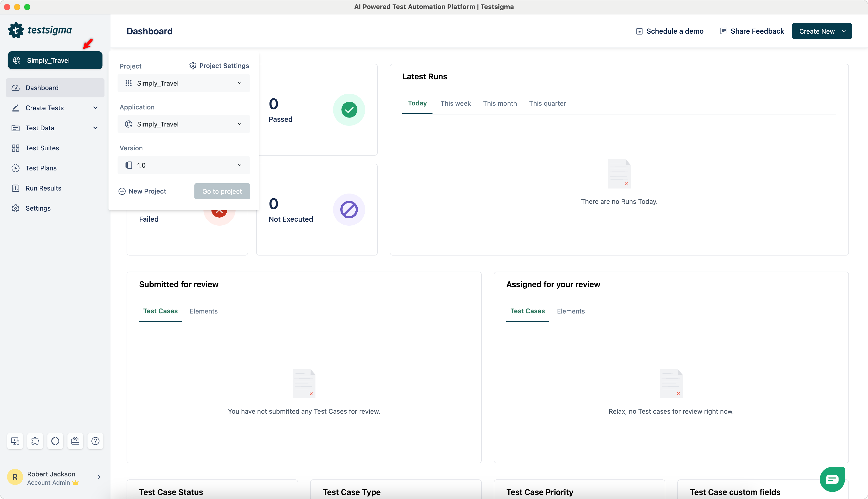Click the Test Case Type heading
868x499 pixels.
[x=351, y=492]
